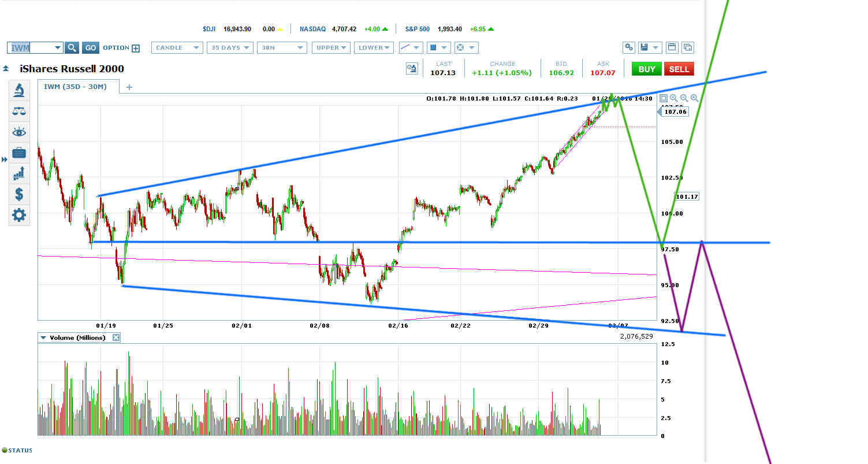Viewport: 868px width, 464px height.
Task: Click the $DJI index quote
Action: (x=243, y=29)
